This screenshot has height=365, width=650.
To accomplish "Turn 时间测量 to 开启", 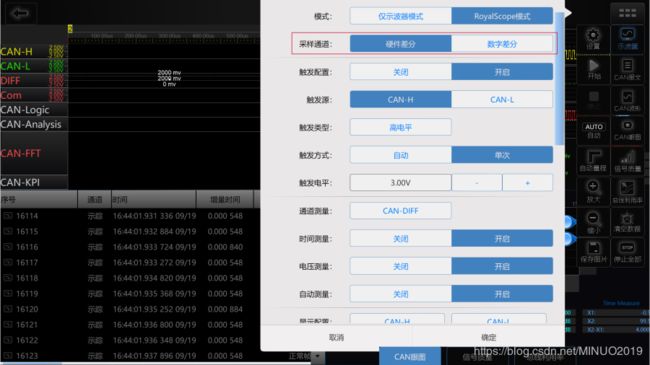I will click(x=502, y=238).
